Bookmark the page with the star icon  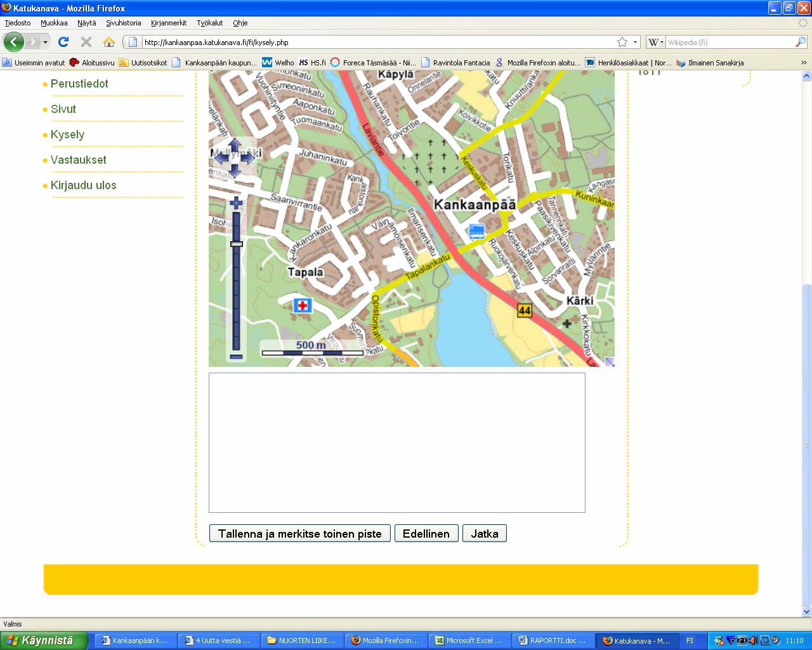(x=622, y=42)
